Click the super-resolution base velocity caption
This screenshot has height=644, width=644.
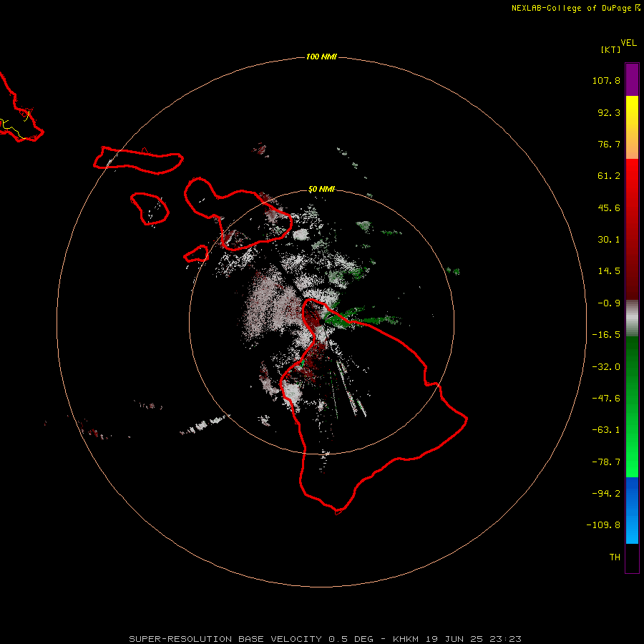pos(326,639)
